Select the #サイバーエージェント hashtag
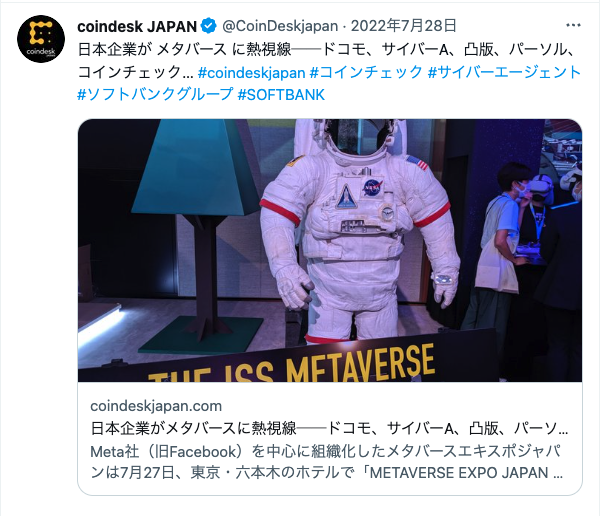The width and height of the screenshot is (601, 516). pos(504,72)
